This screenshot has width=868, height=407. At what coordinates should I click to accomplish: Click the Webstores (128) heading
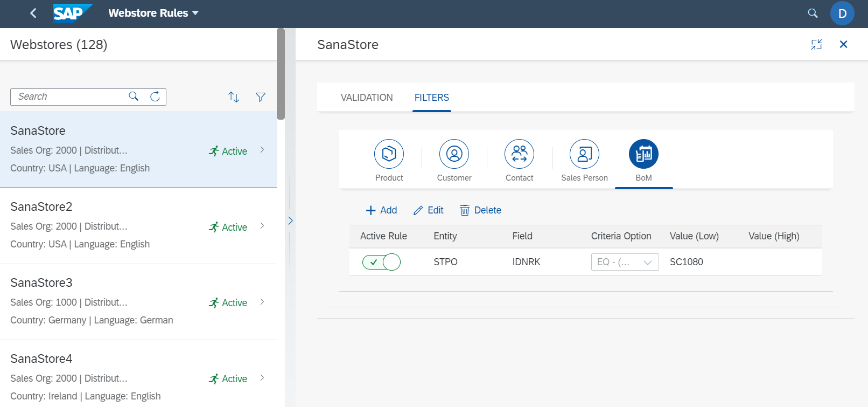[59, 45]
